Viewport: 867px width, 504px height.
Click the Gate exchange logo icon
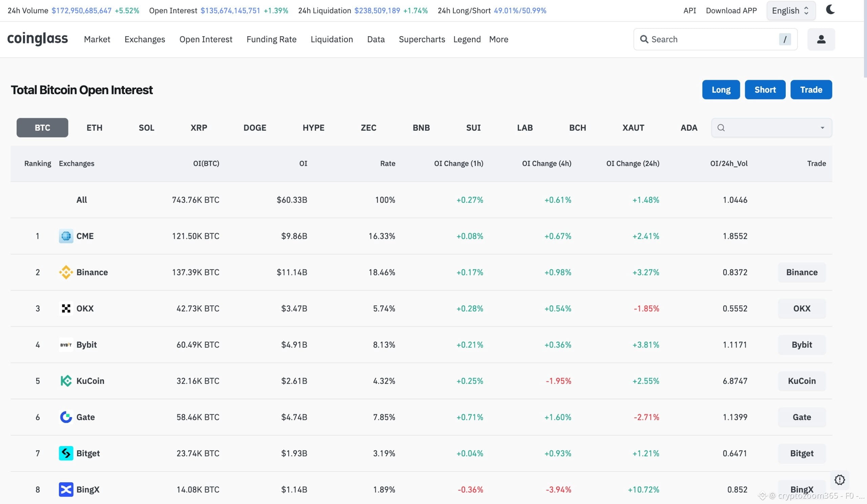pos(66,417)
